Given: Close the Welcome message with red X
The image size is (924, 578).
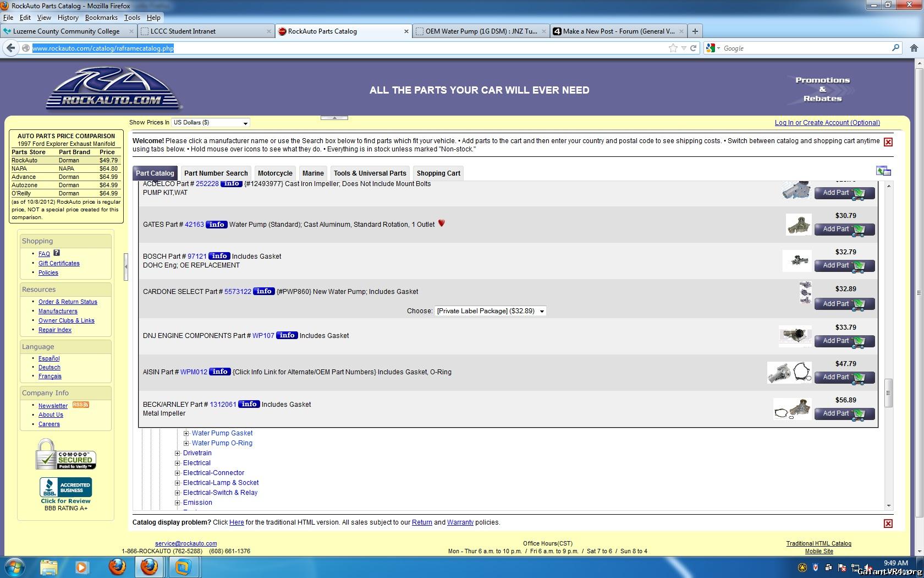Looking at the screenshot, I should point(888,142).
